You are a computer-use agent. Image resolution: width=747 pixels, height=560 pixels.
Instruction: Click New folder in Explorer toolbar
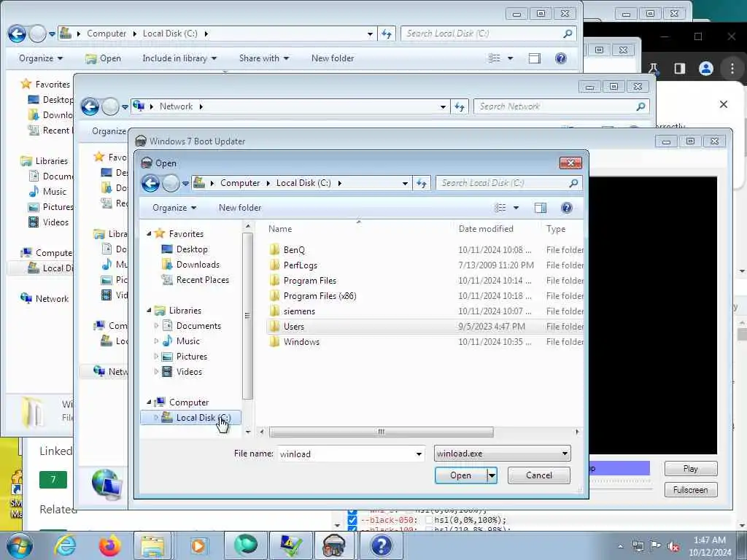tap(333, 58)
